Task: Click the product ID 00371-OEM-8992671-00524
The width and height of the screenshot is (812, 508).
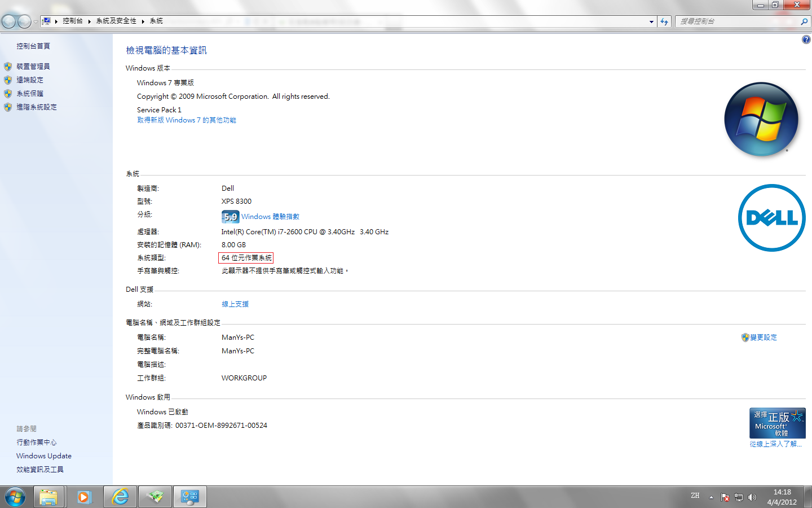Action: click(x=221, y=426)
